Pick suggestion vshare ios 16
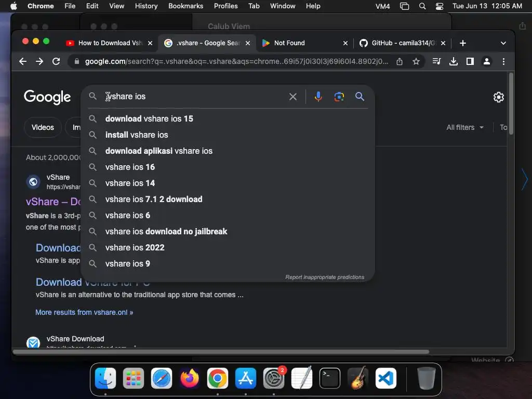Viewport: 532px width, 399px height. (228, 167)
